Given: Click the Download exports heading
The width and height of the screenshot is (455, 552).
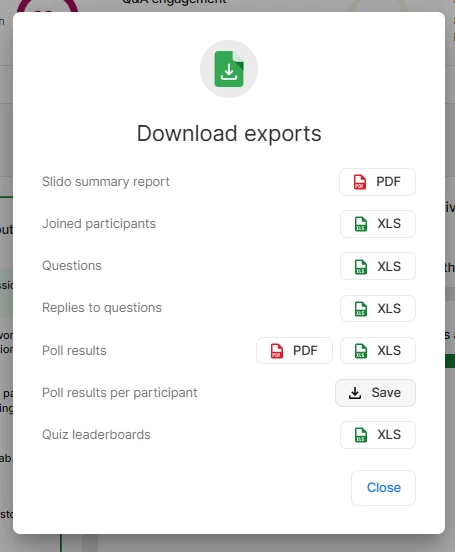Looking at the screenshot, I should 229,134.
